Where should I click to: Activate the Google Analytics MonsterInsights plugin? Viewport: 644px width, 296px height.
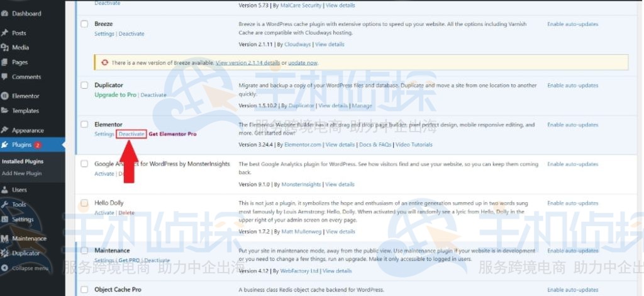104,173
